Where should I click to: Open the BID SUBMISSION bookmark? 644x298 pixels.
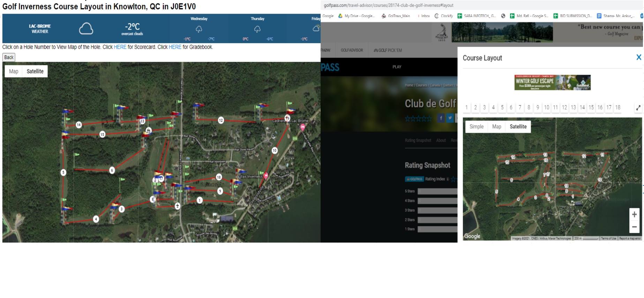573,16
